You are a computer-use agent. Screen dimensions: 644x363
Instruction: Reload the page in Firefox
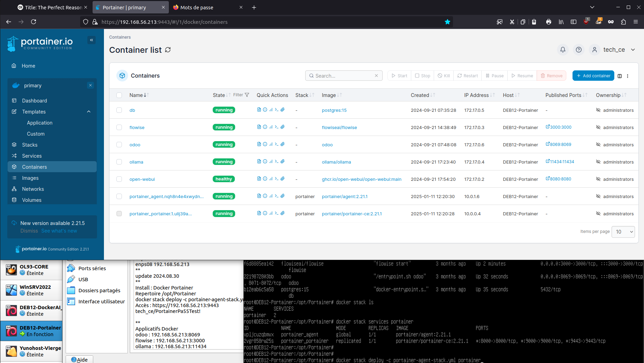(x=33, y=22)
